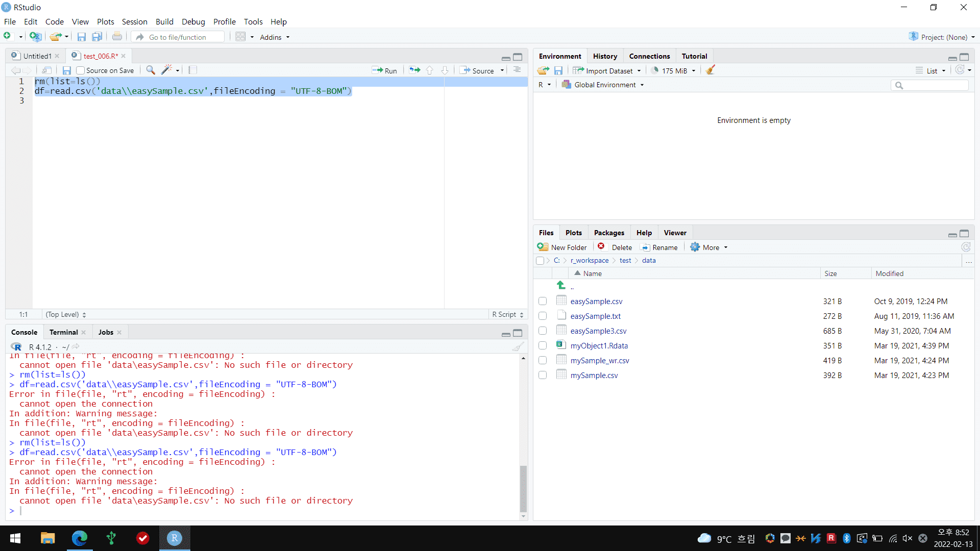Go up to the parent directory
Image resolution: width=980 pixels, height=551 pixels.
[x=561, y=286]
